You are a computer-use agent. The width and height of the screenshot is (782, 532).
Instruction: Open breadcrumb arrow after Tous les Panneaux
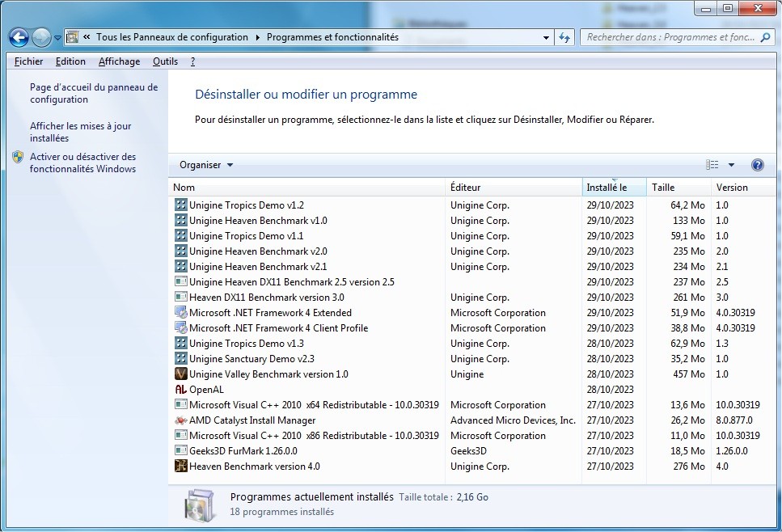(257, 37)
